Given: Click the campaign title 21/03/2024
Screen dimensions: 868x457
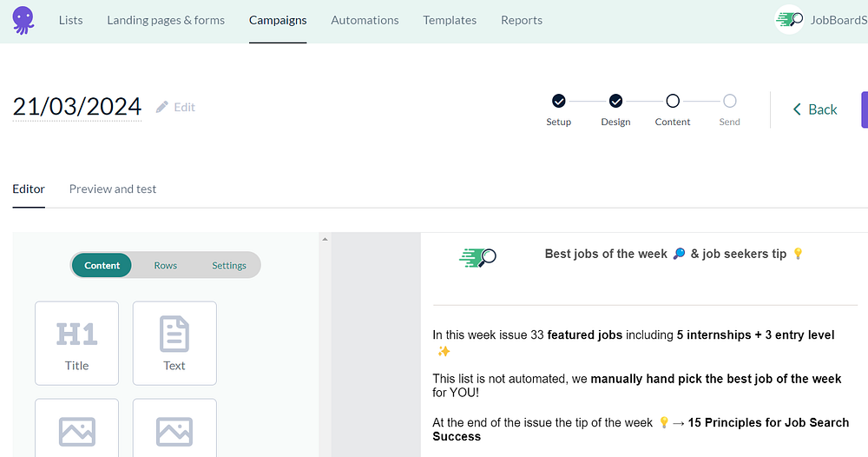Looking at the screenshot, I should coord(76,107).
